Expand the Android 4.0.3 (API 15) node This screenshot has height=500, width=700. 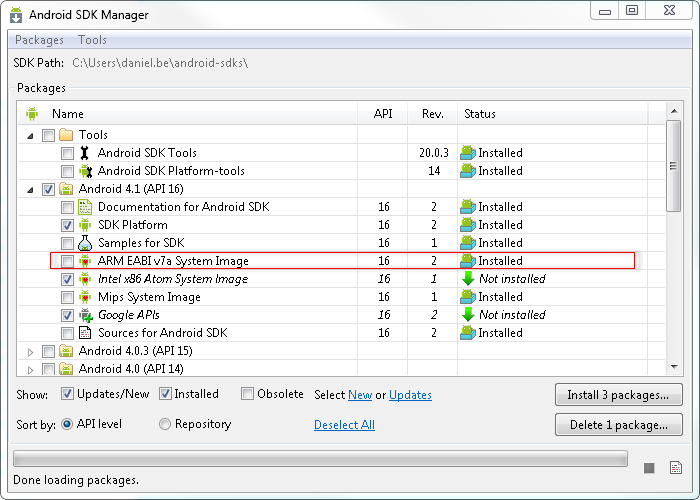[30, 352]
